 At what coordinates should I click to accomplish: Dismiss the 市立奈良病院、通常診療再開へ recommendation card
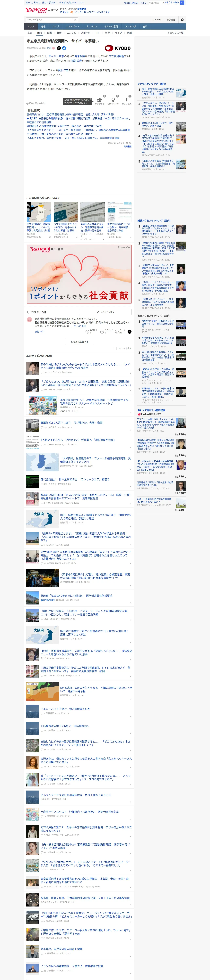pyautogui.click(x=50, y=237)
